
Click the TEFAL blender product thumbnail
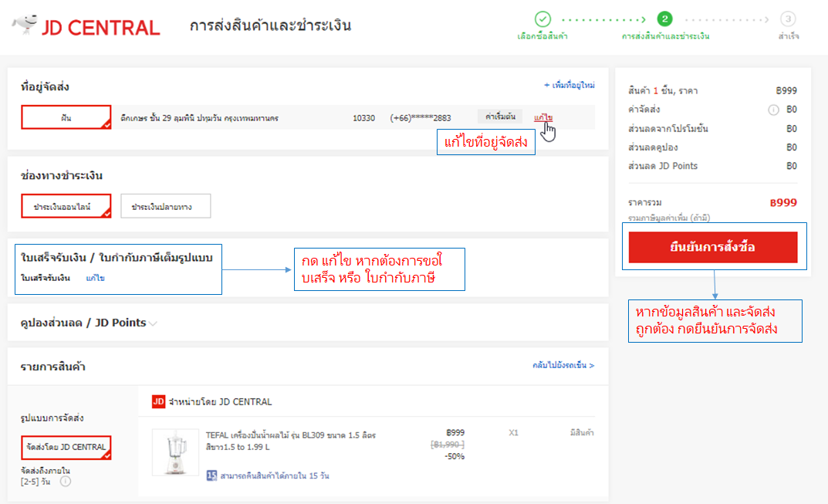click(175, 452)
